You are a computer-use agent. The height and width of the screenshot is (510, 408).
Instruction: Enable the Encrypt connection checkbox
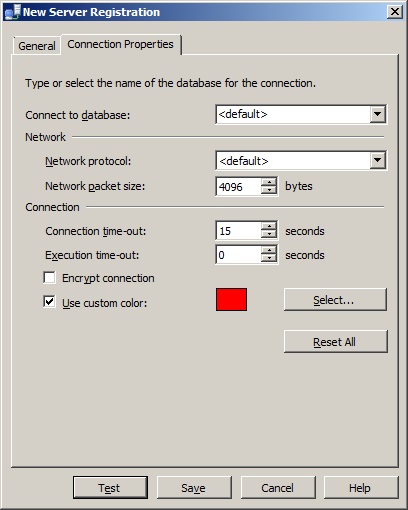click(49, 277)
